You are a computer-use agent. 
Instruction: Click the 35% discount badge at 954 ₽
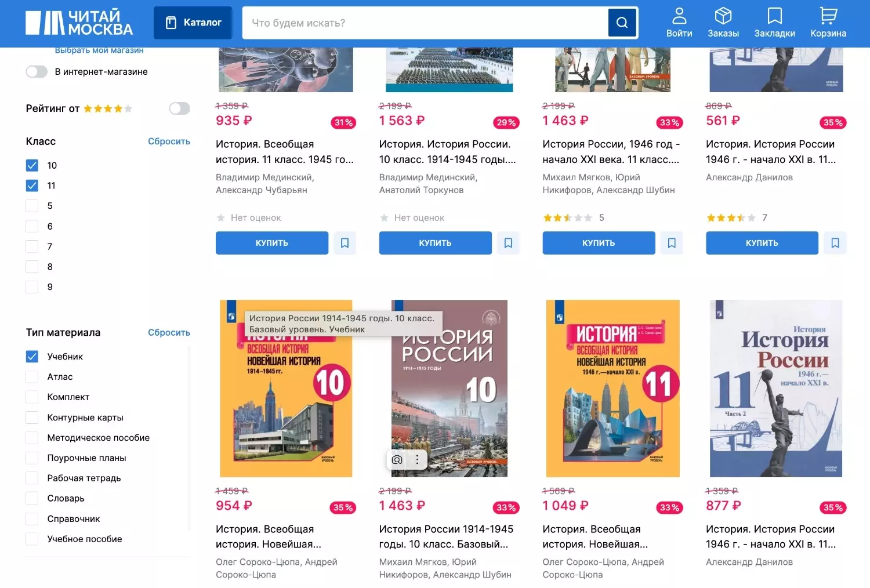[x=343, y=507]
